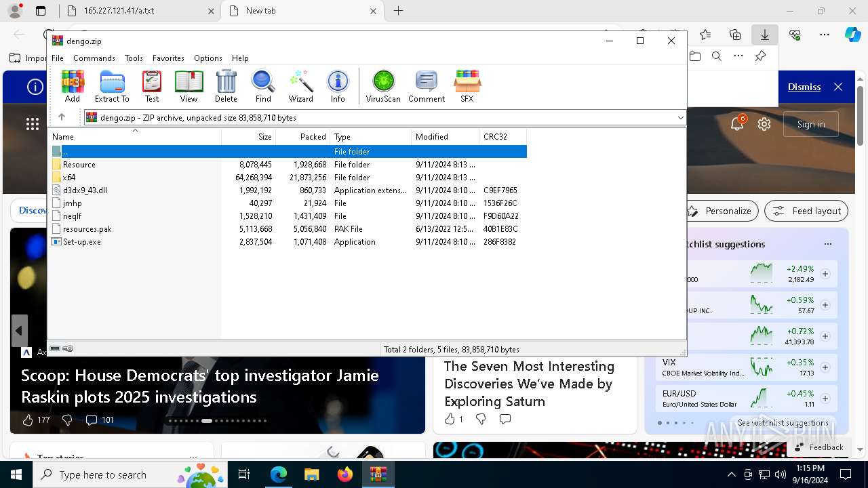Sort by the CRC32 column header

pos(503,137)
